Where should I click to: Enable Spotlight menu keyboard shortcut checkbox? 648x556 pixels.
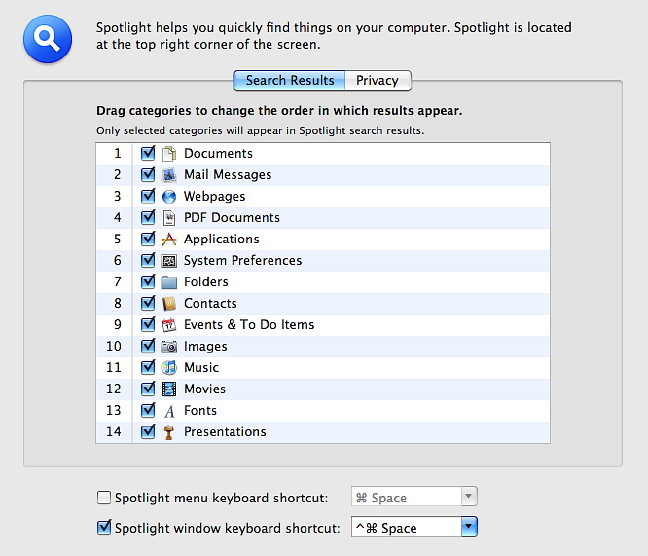coord(104,497)
